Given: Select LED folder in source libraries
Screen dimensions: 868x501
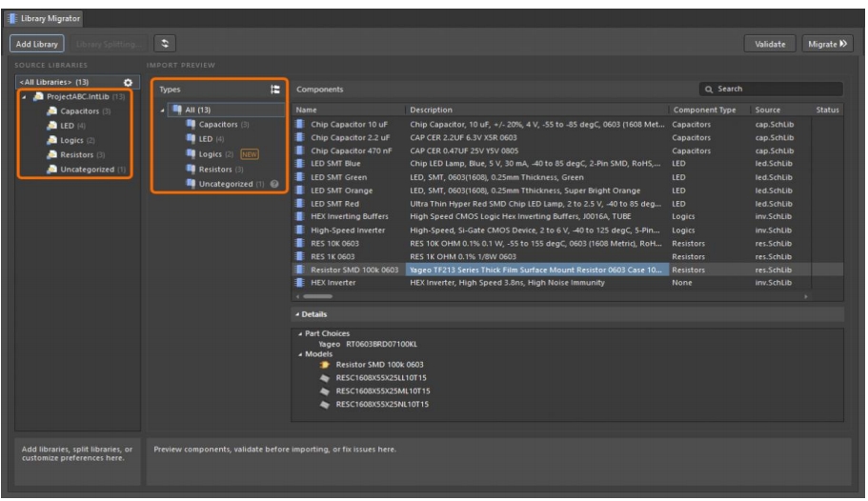Looking at the screenshot, I should pos(67,126).
